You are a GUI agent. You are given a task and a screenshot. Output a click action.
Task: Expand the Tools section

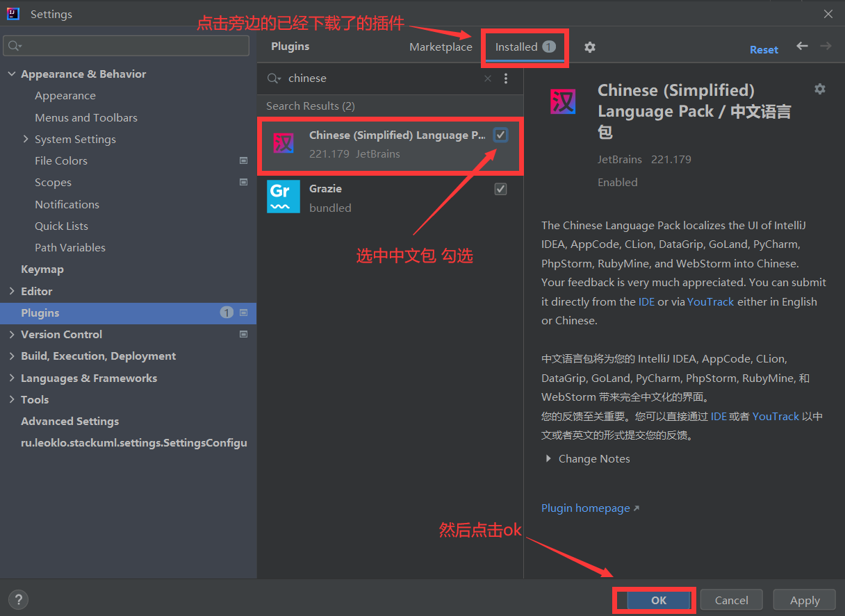[x=12, y=399]
